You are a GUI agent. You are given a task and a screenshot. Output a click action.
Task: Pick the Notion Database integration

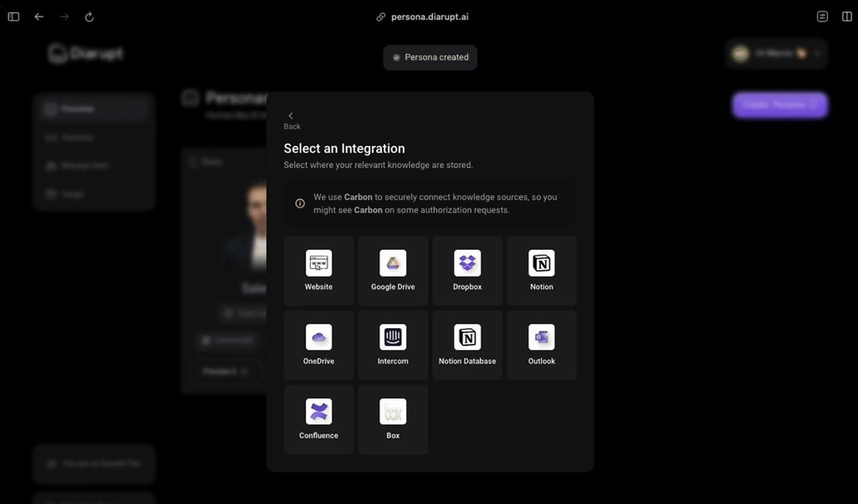(x=467, y=345)
